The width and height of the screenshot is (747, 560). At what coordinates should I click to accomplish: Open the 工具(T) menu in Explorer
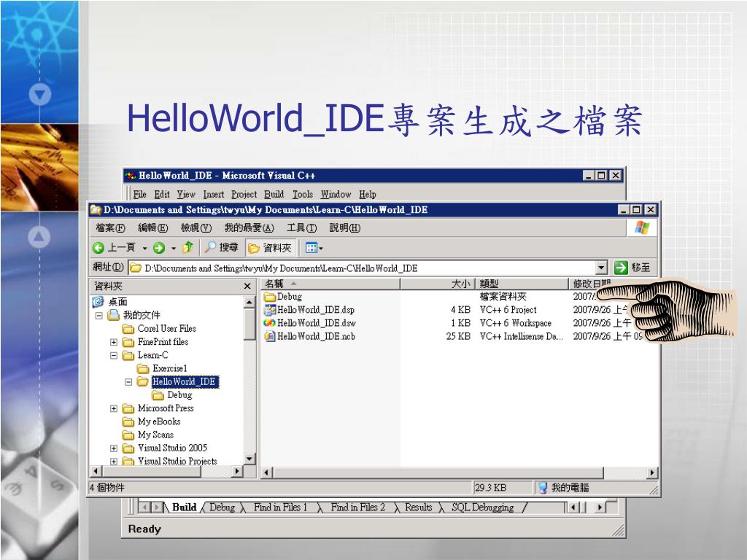tap(301, 228)
